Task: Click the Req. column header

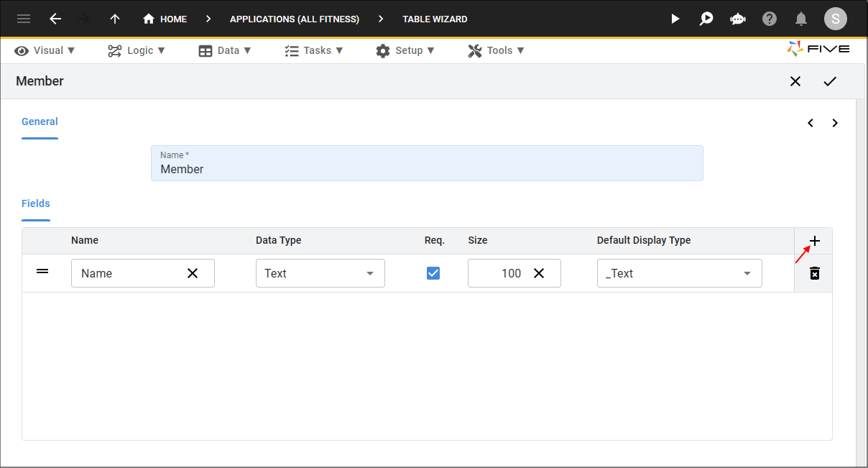Action: click(x=435, y=240)
